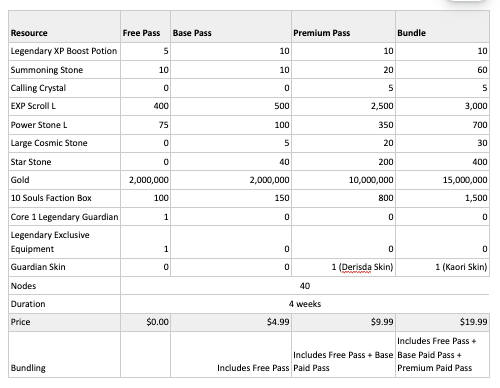Select the Kaori Skin cell
This screenshot has width=500, height=388.
coord(442,267)
